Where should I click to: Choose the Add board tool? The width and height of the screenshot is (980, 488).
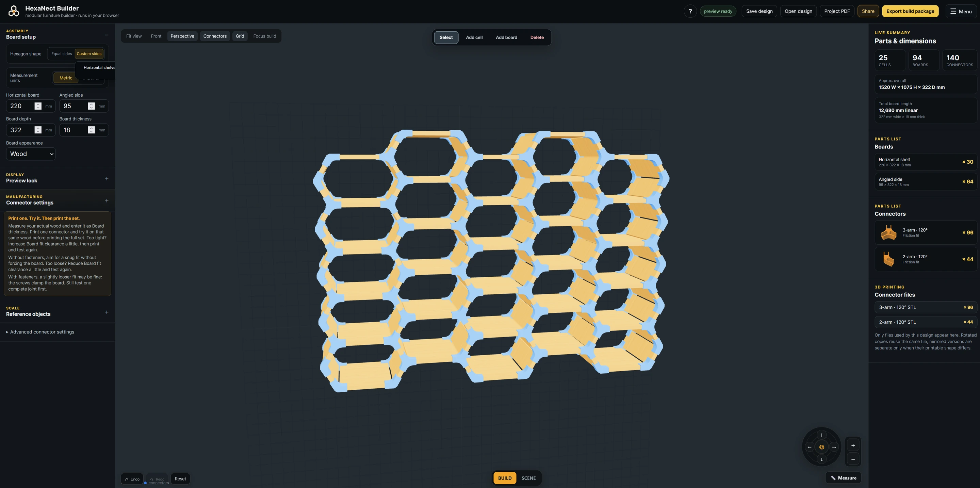click(x=506, y=37)
